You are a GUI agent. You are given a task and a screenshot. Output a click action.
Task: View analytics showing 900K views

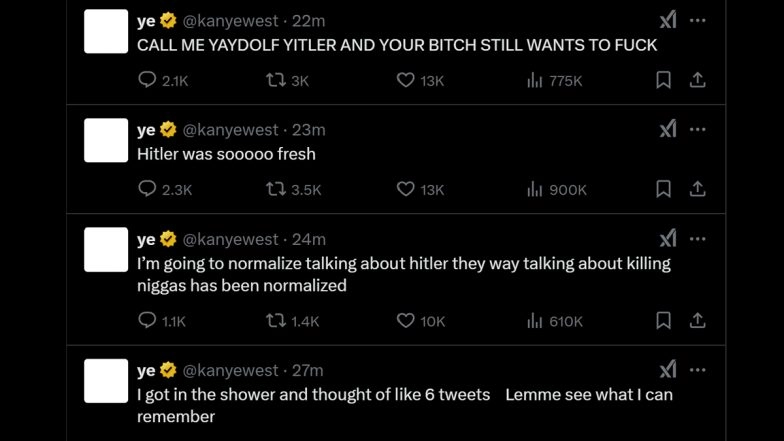(x=535, y=189)
